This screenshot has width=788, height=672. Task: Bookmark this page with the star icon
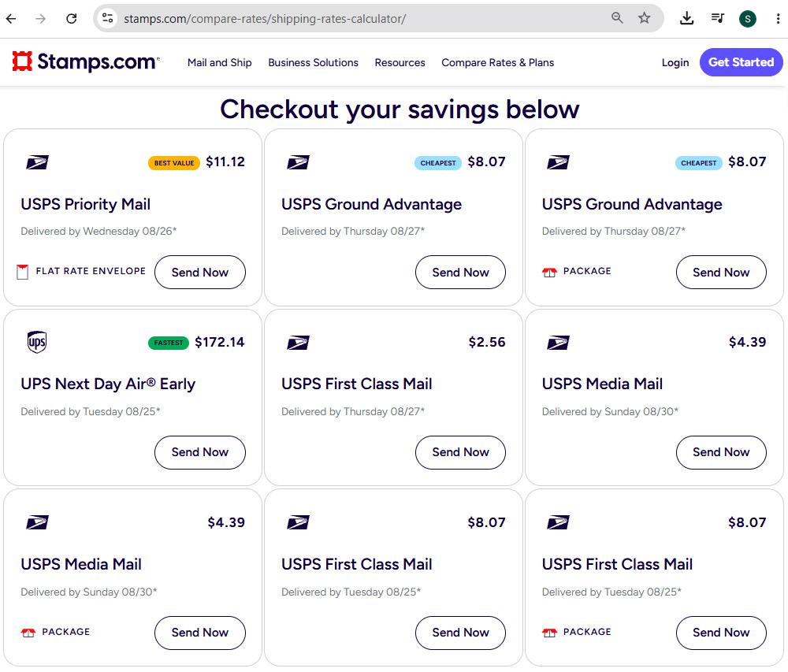(x=644, y=19)
